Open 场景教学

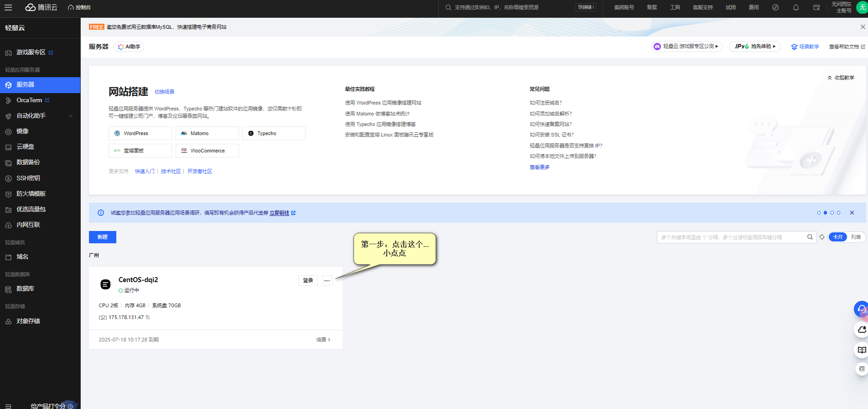(805, 47)
